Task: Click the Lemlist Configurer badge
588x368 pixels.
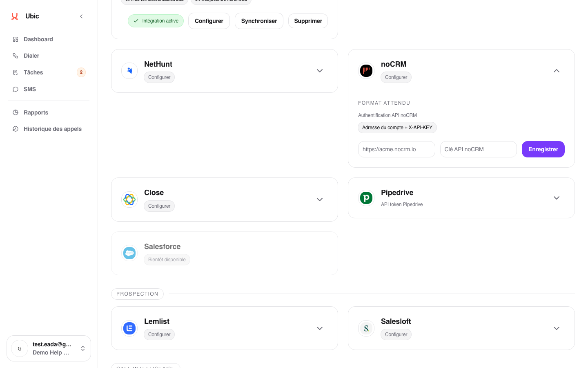Action: [x=159, y=334]
